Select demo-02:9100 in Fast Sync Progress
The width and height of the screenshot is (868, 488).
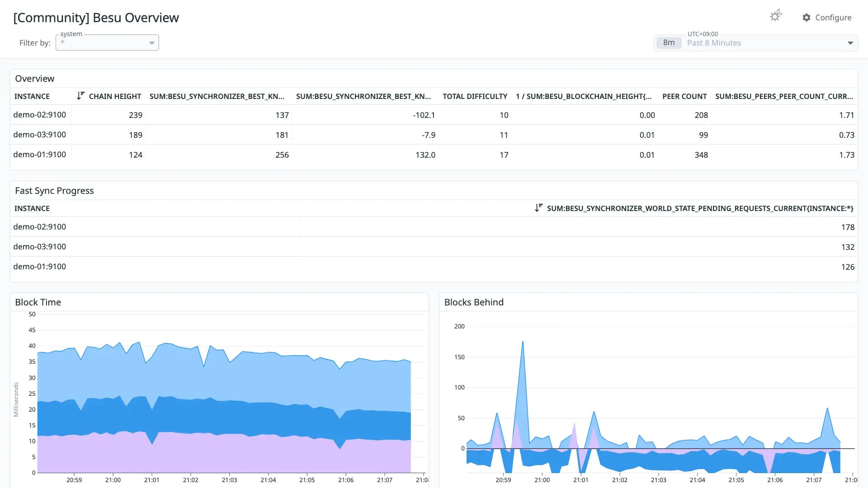pos(40,227)
